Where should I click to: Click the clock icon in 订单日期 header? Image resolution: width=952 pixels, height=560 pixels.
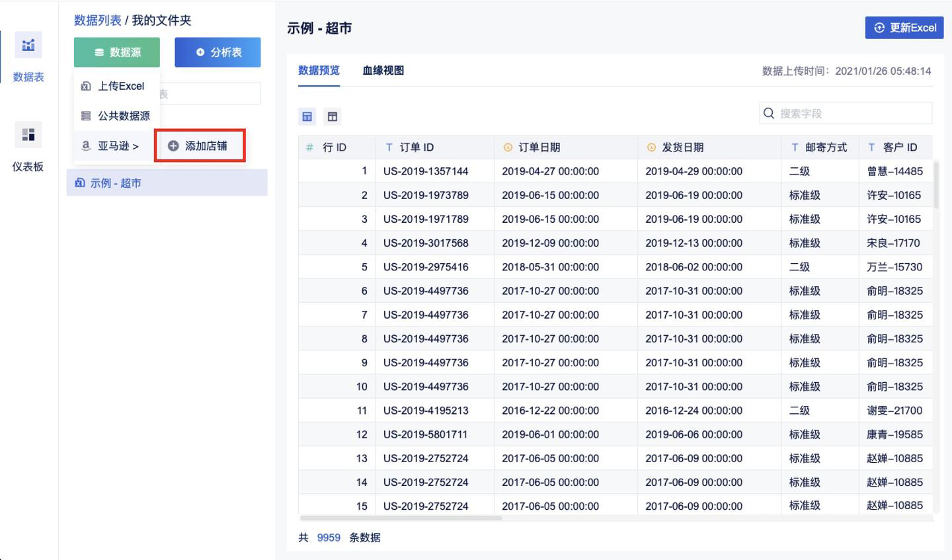coord(508,147)
